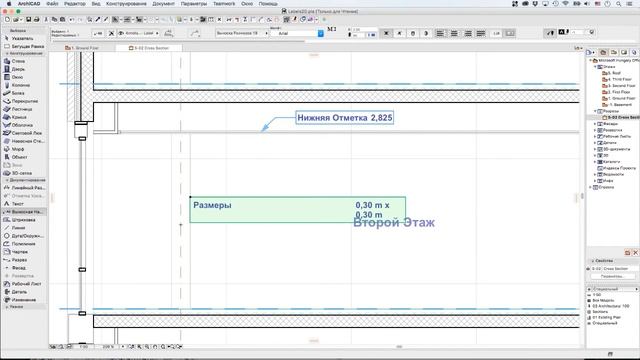Toggle bold text style in info box
This screenshot has height=360, width=640.
(386, 33)
